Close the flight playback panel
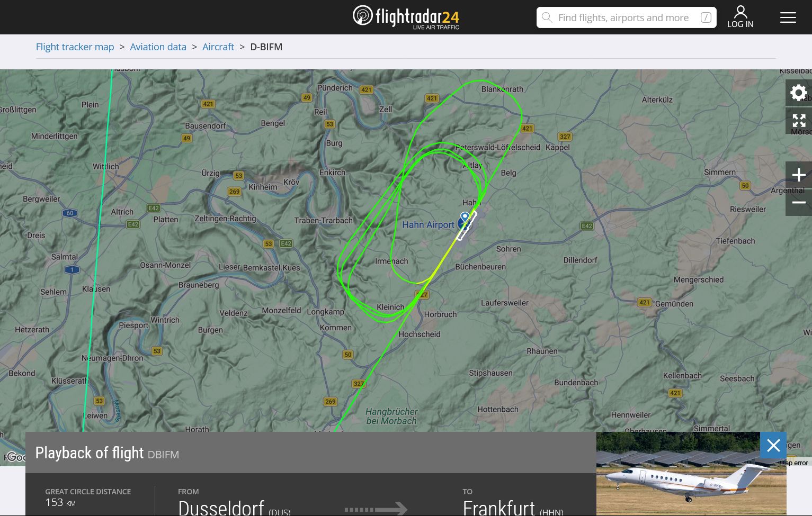The height and width of the screenshot is (516, 812). (773, 445)
